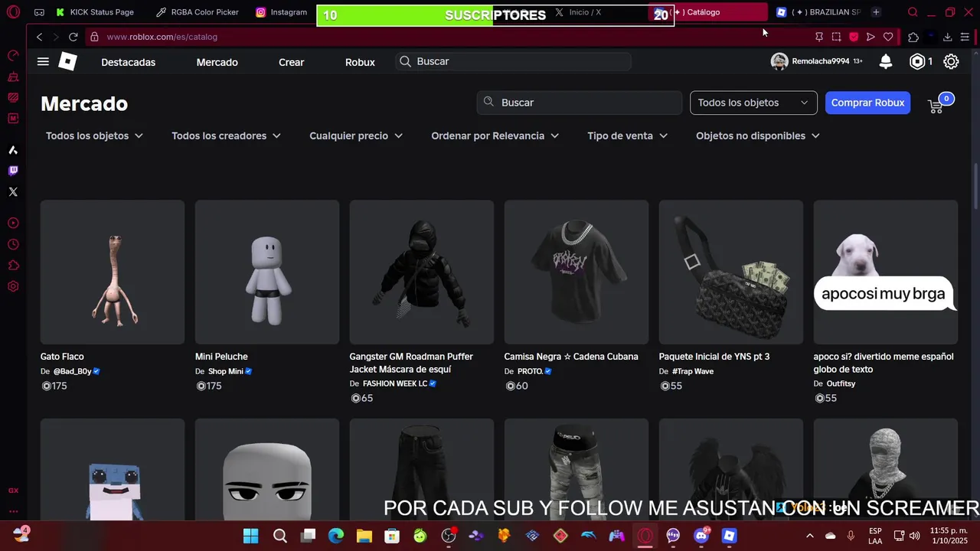The width and height of the screenshot is (980, 551).
Task: Open Mercado in Roblox navbar
Action: [x=217, y=62]
